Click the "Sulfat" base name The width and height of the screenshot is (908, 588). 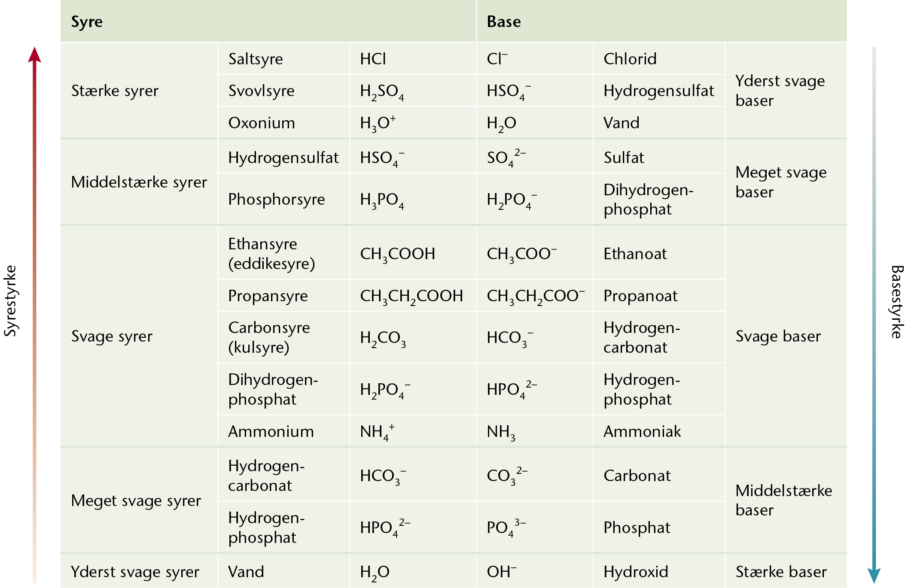tap(624, 158)
